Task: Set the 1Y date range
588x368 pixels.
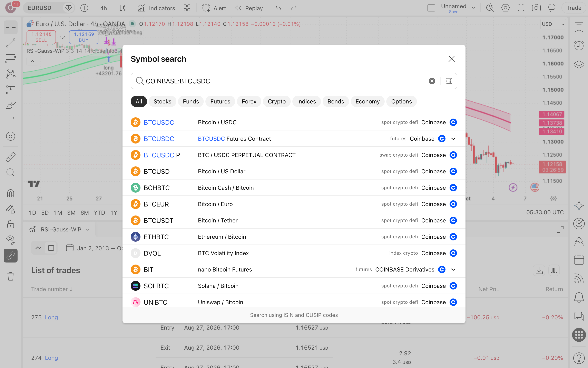Action: click(114, 213)
